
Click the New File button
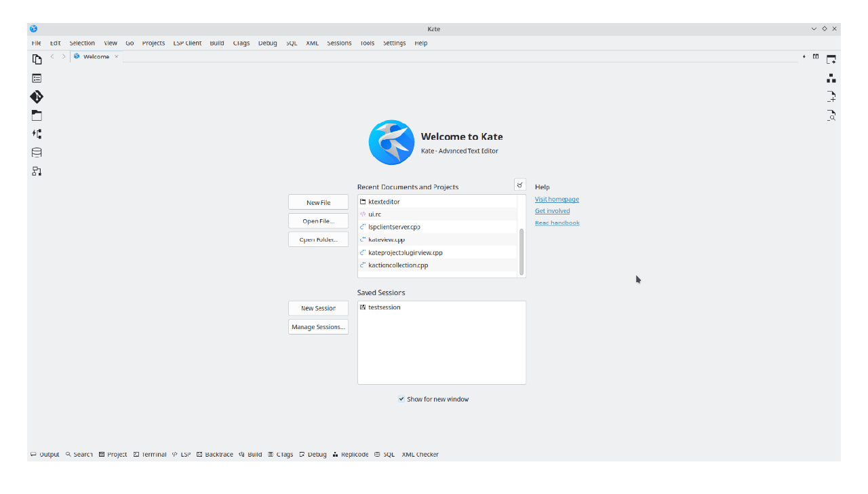(318, 202)
